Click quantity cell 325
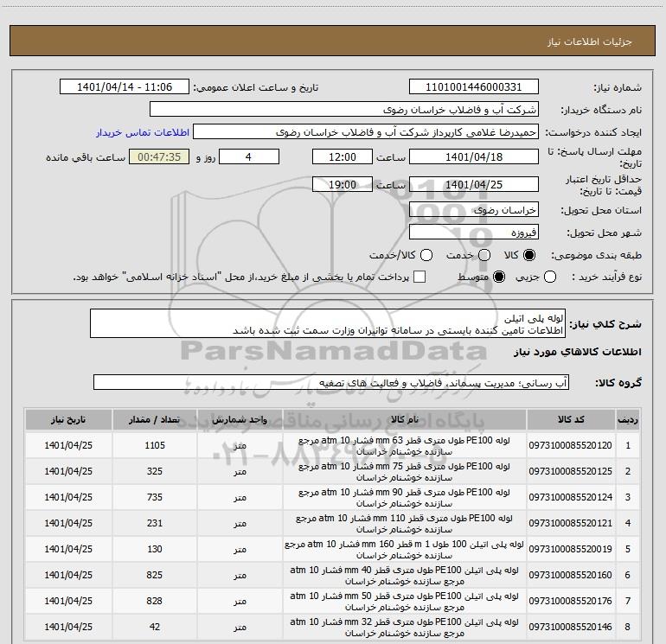The height and width of the screenshot is (644, 666). tap(155, 471)
